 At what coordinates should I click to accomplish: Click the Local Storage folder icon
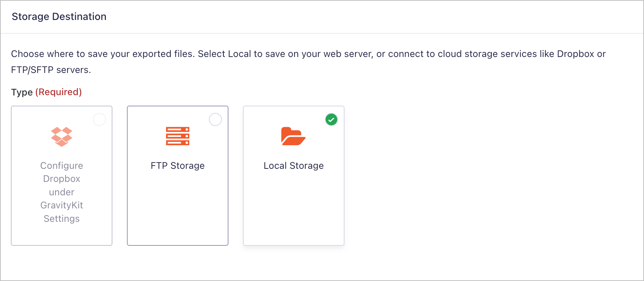tap(293, 136)
